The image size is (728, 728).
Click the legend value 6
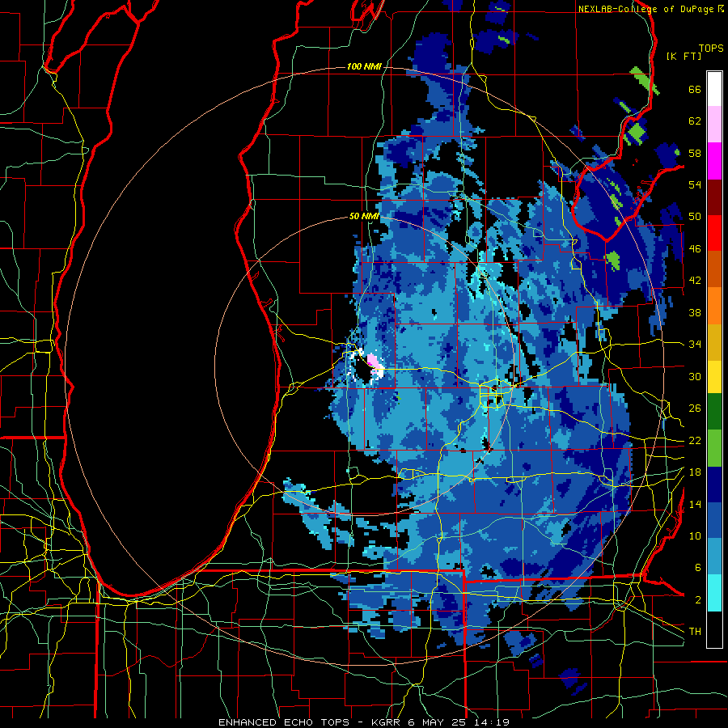tap(697, 568)
